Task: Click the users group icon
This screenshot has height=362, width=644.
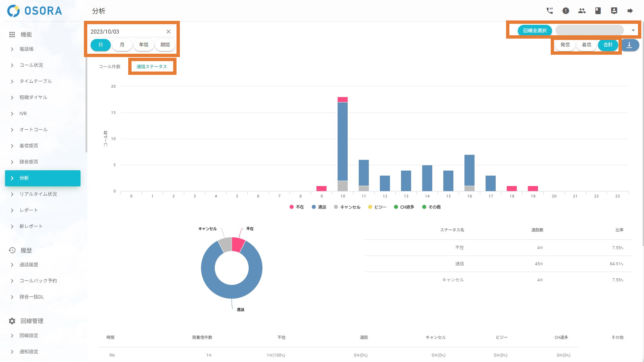Action: click(582, 11)
